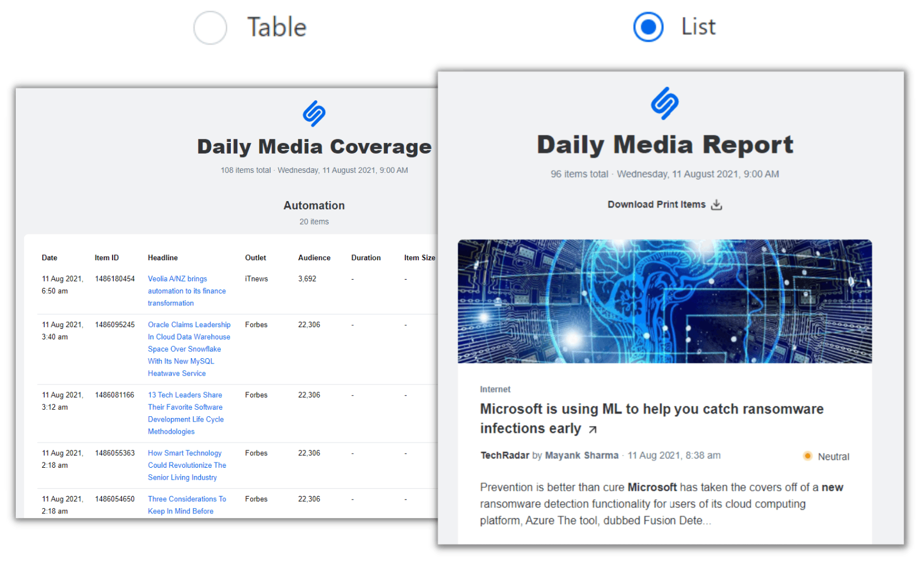The height and width of the screenshot is (561, 924).
Task: Click the Daily Media Report title
Action: pos(665,145)
